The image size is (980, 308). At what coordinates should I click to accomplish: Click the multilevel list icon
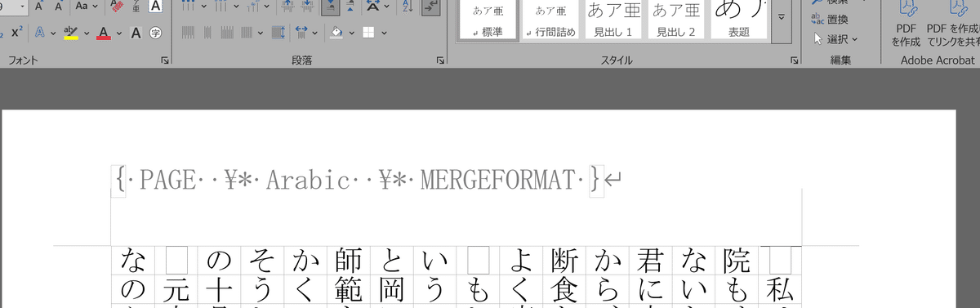point(254,6)
